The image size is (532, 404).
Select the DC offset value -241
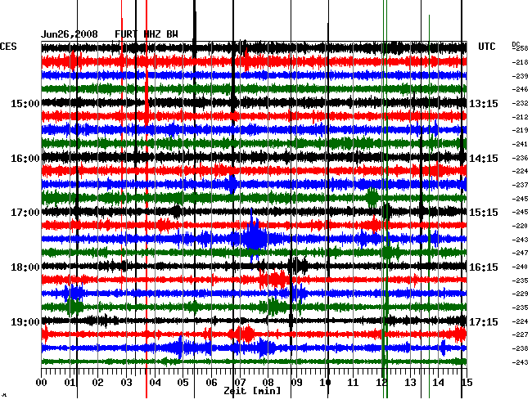[x=520, y=144]
